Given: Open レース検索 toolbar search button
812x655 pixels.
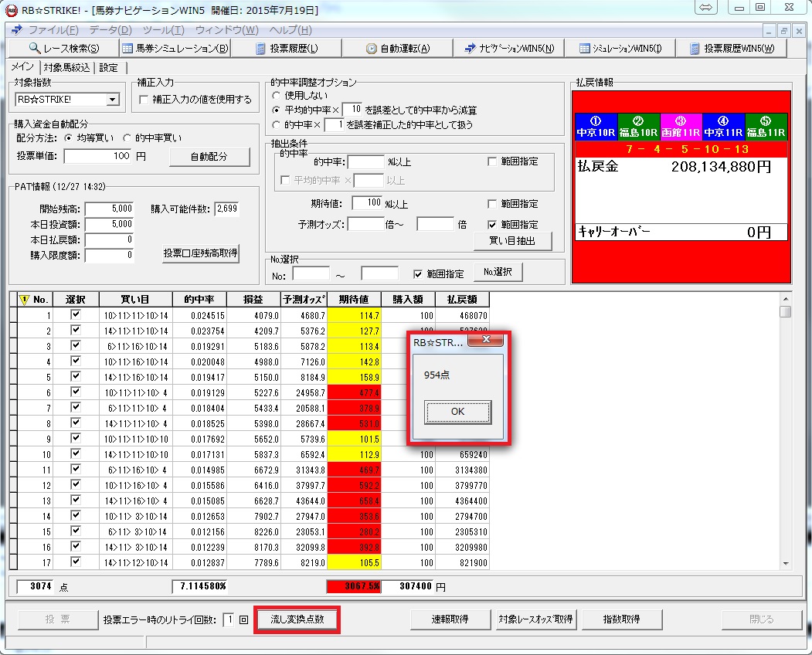Looking at the screenshot, I should (63, 48).
